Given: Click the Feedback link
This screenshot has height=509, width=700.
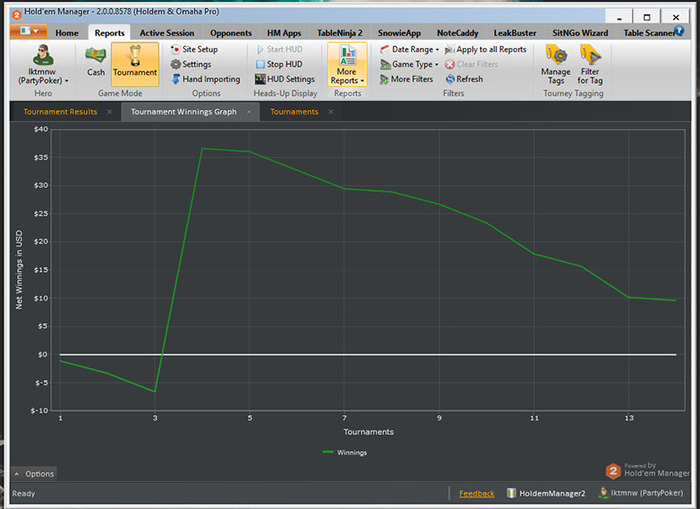Looking at the screenshot, I should pos(476,493).
